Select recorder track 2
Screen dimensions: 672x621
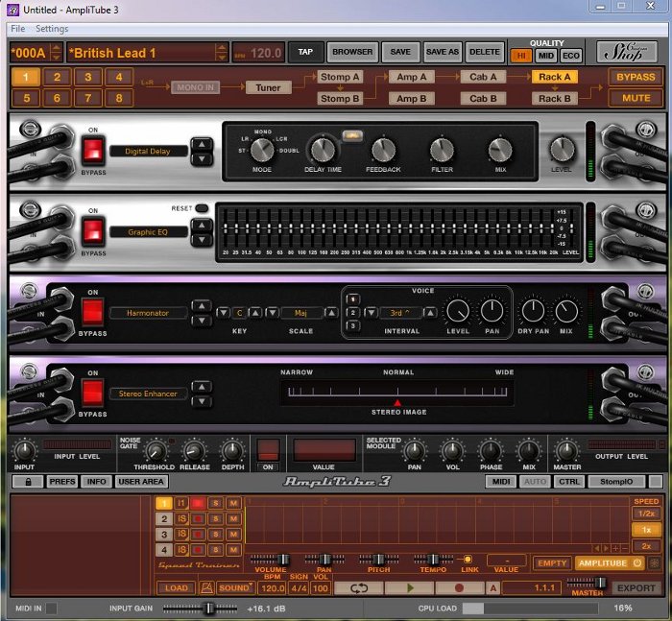pos(164,519)
